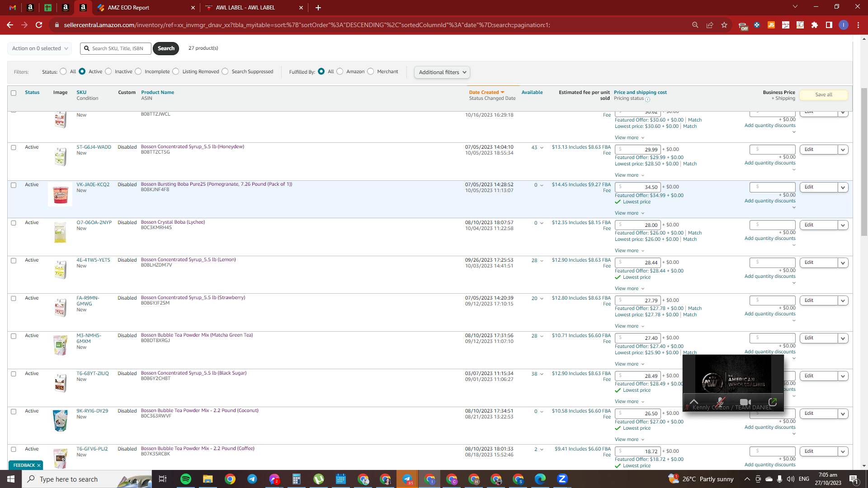Tick the select-all checkbox in the table header
The width and height of the screenshot is (868, 488).
coord(14,93)
